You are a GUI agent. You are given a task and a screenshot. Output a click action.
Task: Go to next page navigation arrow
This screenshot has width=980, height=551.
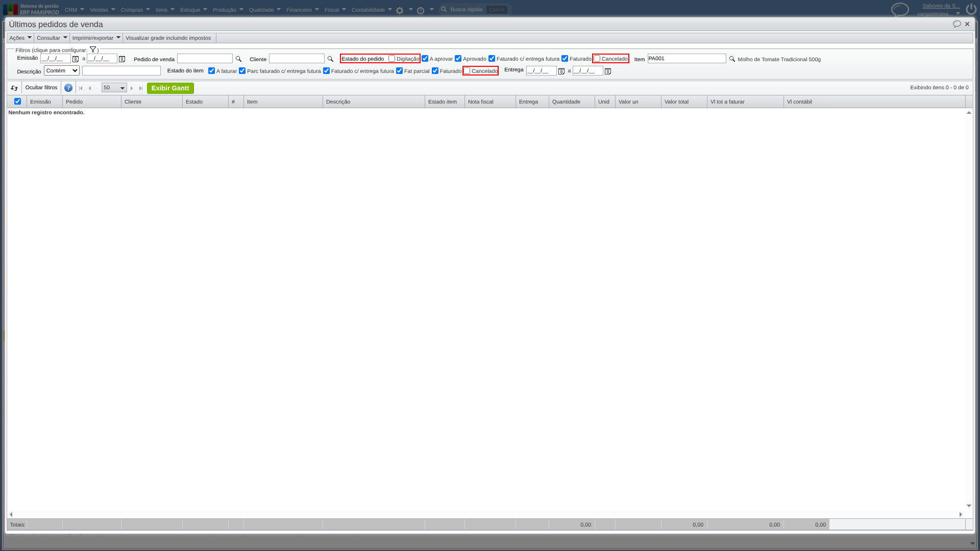point(132,88)
